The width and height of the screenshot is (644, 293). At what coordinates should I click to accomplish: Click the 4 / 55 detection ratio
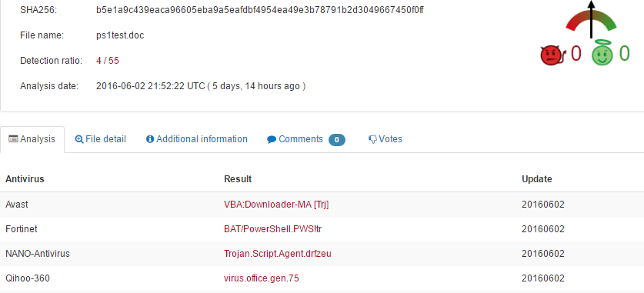[108, 61]
